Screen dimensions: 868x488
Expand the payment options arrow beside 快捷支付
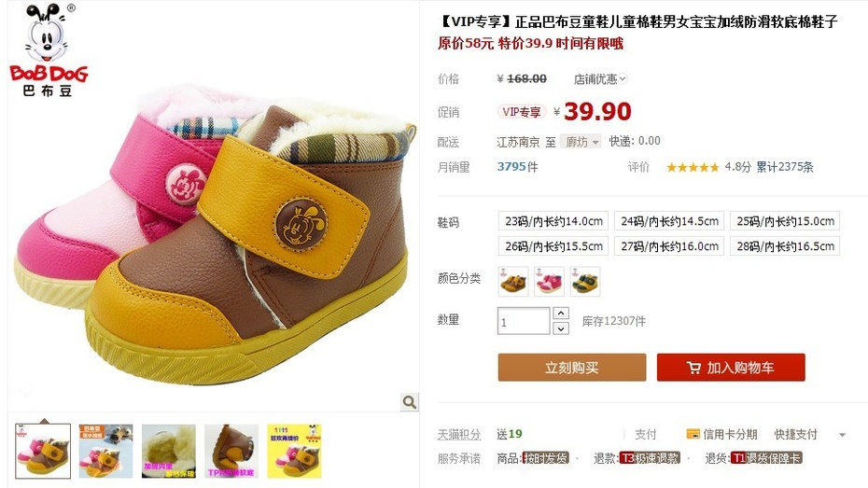842,435
